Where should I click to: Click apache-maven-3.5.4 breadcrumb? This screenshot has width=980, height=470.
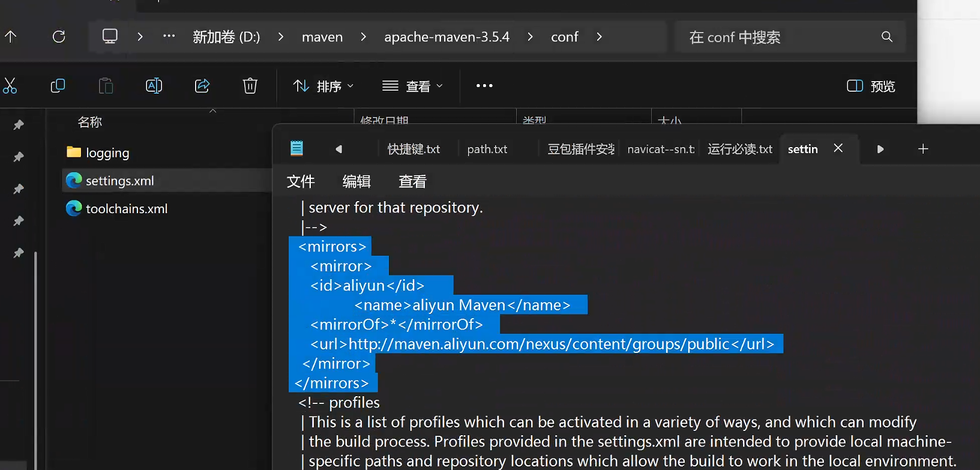click(446, 37)
